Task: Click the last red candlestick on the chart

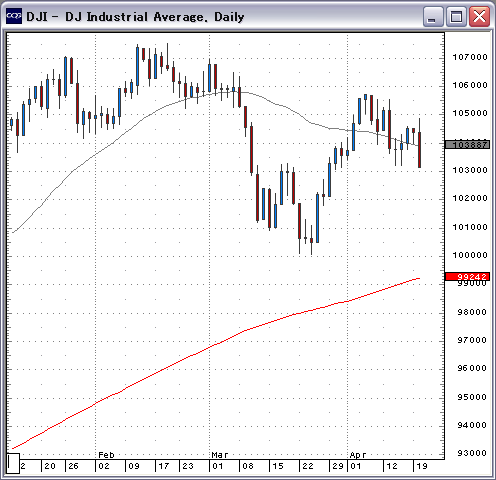Action: pos(419,150)
